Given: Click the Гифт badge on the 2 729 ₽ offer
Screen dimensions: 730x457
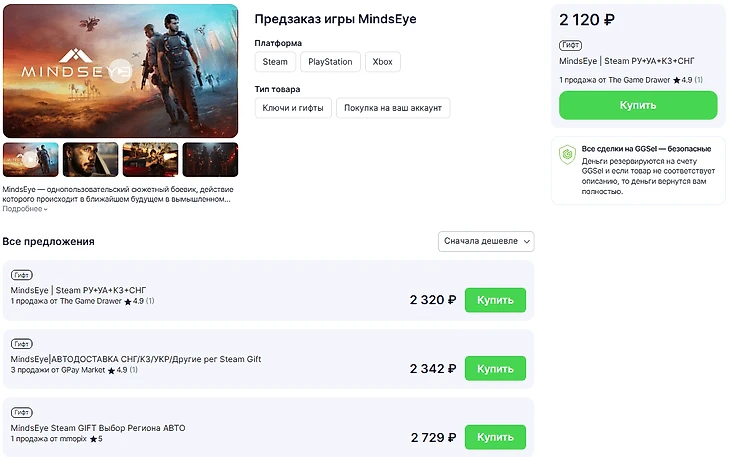Looking at the screenshot, I should click(x=22, y=412).
